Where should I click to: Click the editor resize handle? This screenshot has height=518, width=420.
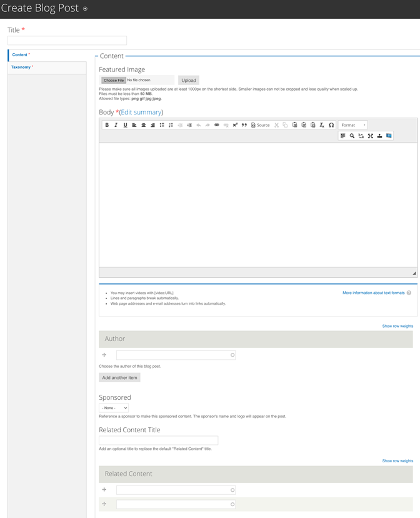tap(414, 273)
